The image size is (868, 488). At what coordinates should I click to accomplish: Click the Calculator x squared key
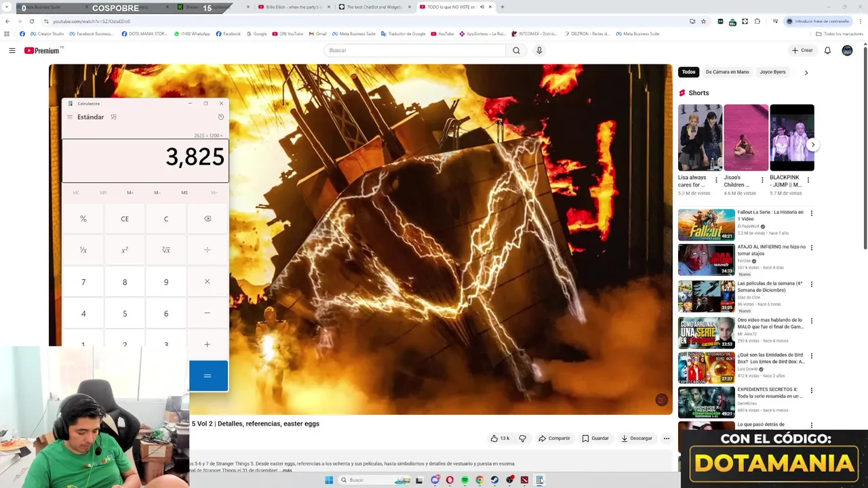click(x=125, y=250)
